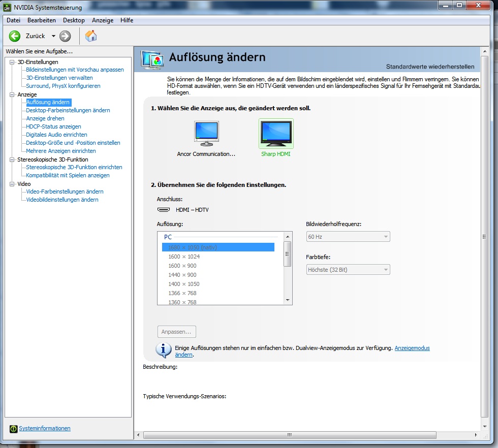Click the green Zurück back arrow
The image size is (498, 448).
tap(15, 36)
